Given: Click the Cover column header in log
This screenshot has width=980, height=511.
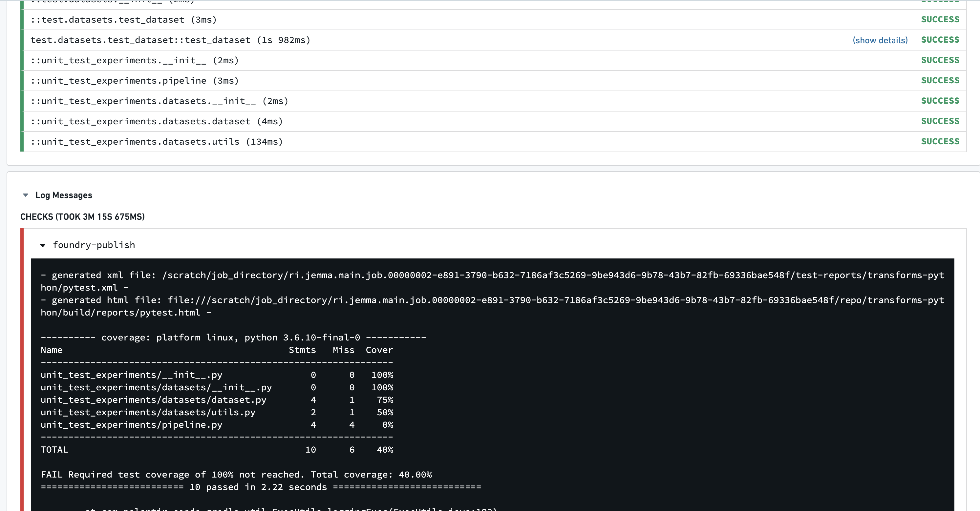Looking at the screenshot, I should [379, 350].
